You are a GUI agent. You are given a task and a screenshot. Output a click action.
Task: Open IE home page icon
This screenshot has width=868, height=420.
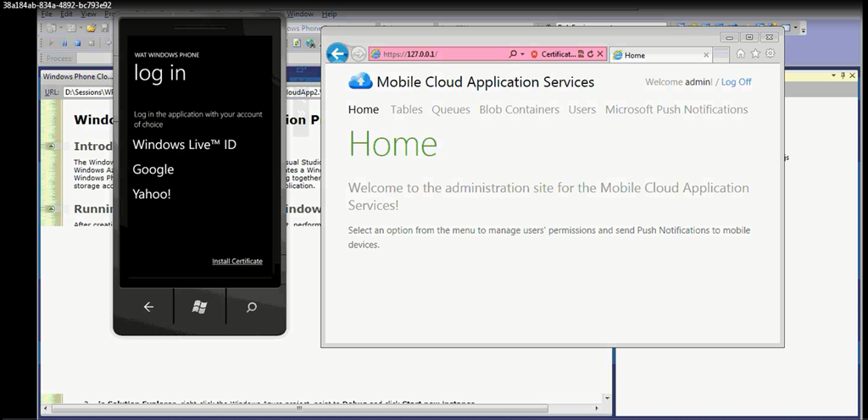[741, 53]
